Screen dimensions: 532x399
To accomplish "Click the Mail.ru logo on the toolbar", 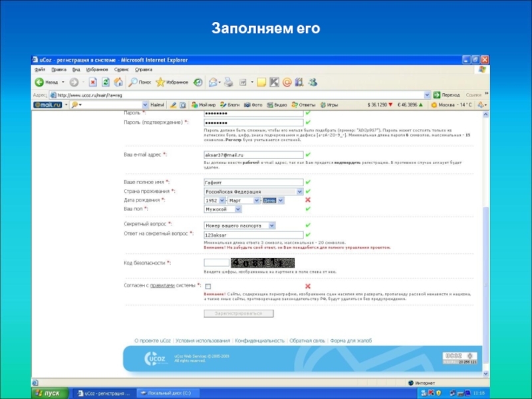I will click(x=48, y=105).
